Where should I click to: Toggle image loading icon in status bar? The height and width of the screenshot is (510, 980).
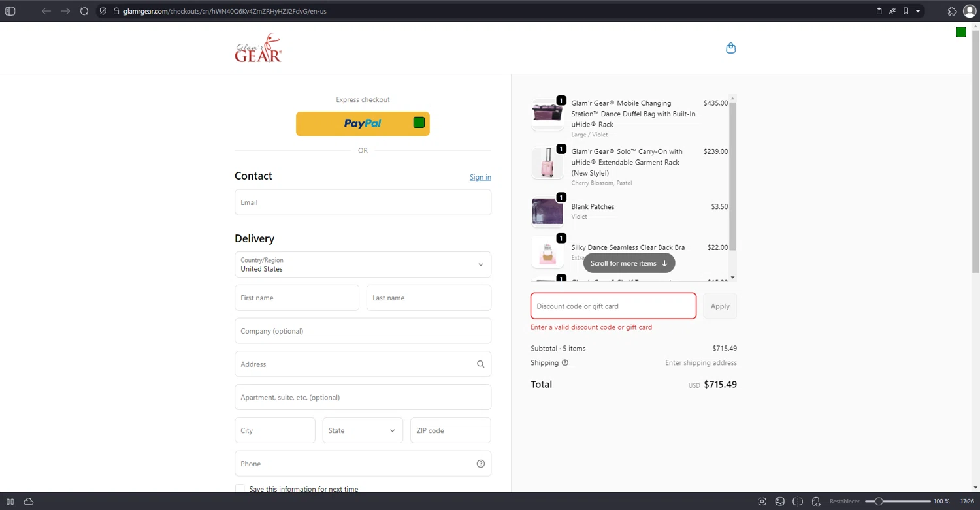(x=780, y=502)
